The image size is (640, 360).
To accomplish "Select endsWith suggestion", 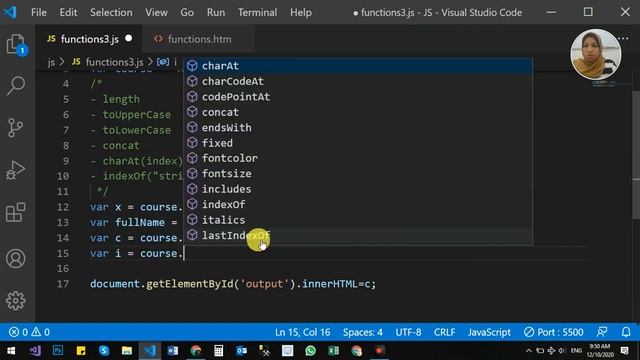I will [x=358, y=128].
